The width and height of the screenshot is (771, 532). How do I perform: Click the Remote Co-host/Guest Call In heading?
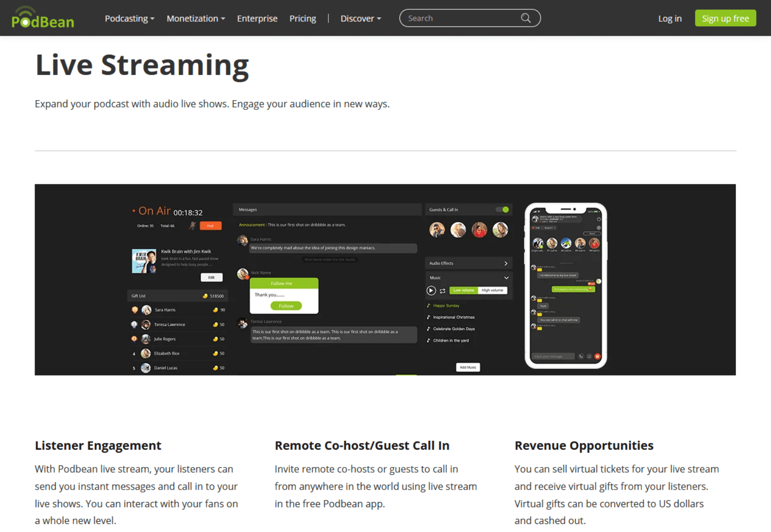[x=362, y=446]
